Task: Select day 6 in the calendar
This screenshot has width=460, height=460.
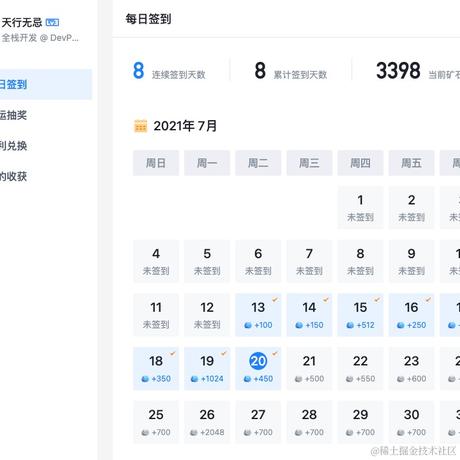Action: tap(258, 261)
